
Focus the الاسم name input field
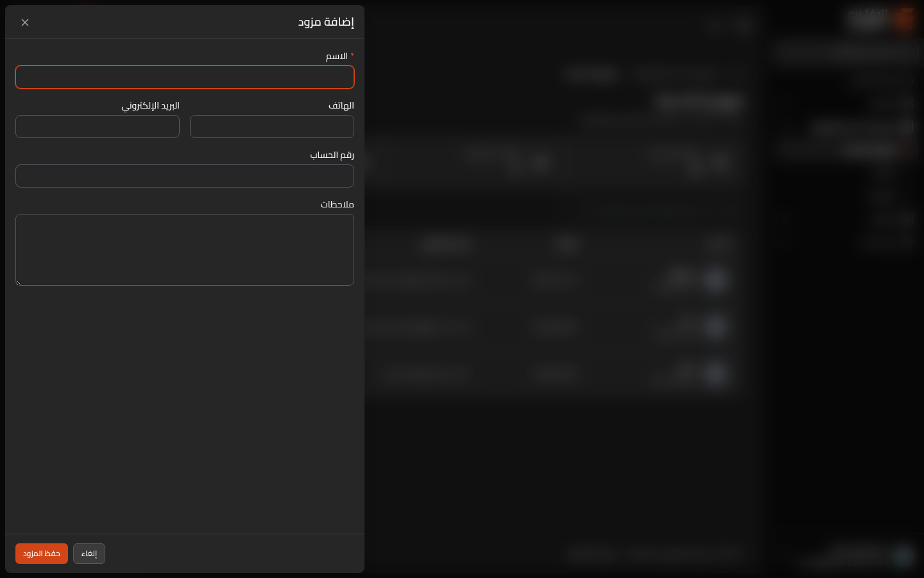185,77
